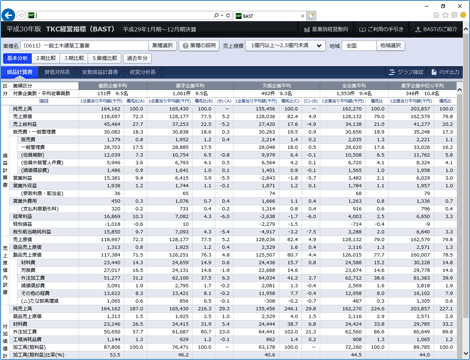The width and height of the screenshot is (470, 360).
Task: Click the 黒字企業中位G平均 column header
Action: tap(422, 86)
